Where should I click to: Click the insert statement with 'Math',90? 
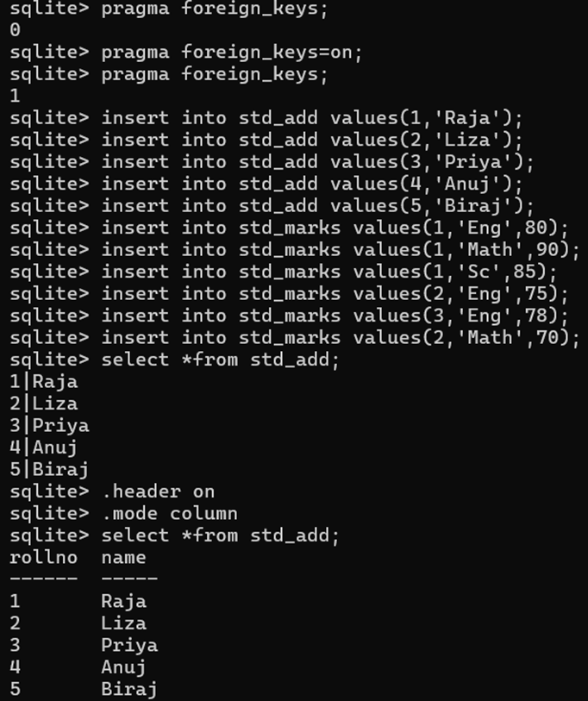coord(341,250)
